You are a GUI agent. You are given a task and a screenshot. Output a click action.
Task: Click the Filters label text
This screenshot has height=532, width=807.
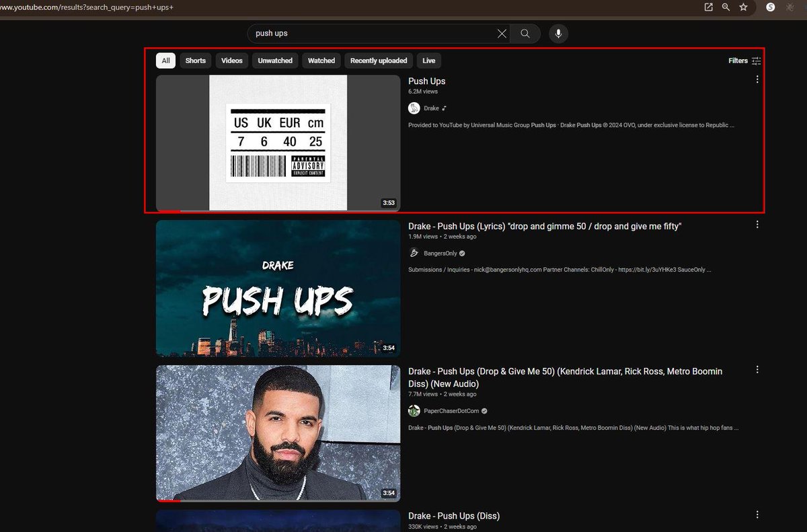click(x=738, y=61)
